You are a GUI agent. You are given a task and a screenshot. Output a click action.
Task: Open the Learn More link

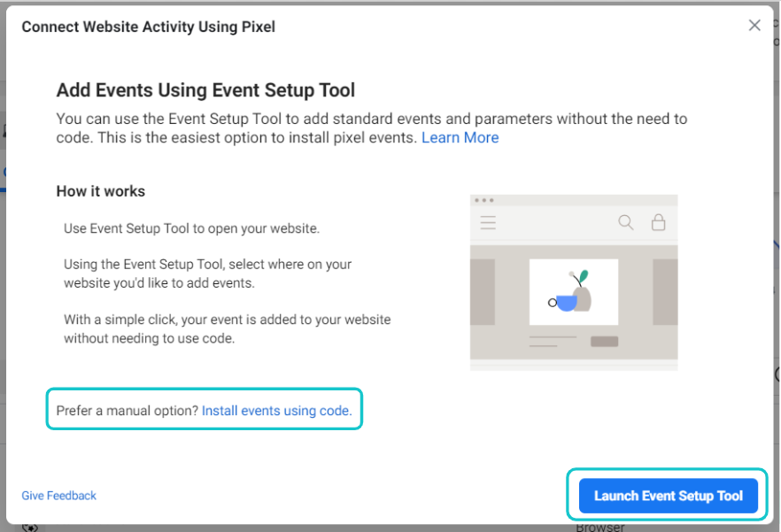coord(460,137)
